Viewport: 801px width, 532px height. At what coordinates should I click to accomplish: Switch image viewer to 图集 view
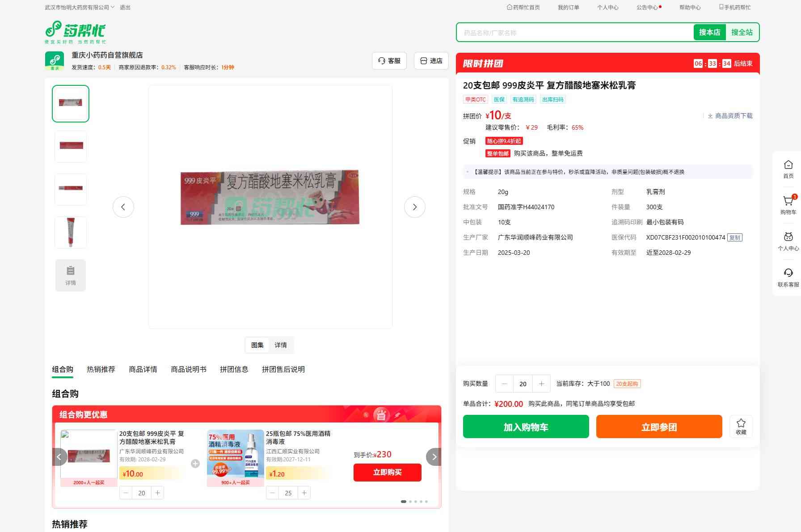(x=257, y=345)
